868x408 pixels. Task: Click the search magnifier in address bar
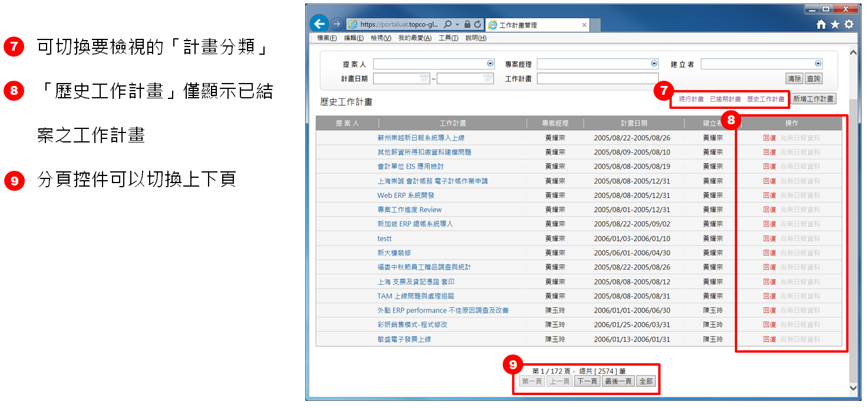click(x=448, y=25)
